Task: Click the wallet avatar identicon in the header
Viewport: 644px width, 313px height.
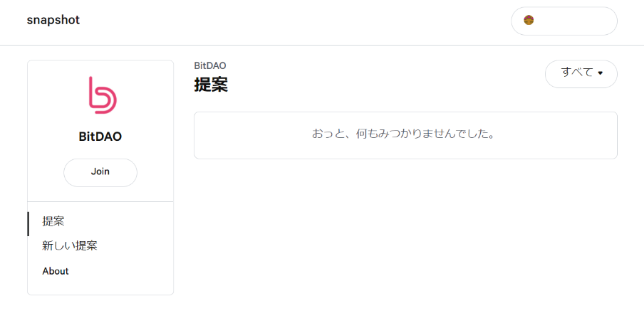Action: point(529,20)
